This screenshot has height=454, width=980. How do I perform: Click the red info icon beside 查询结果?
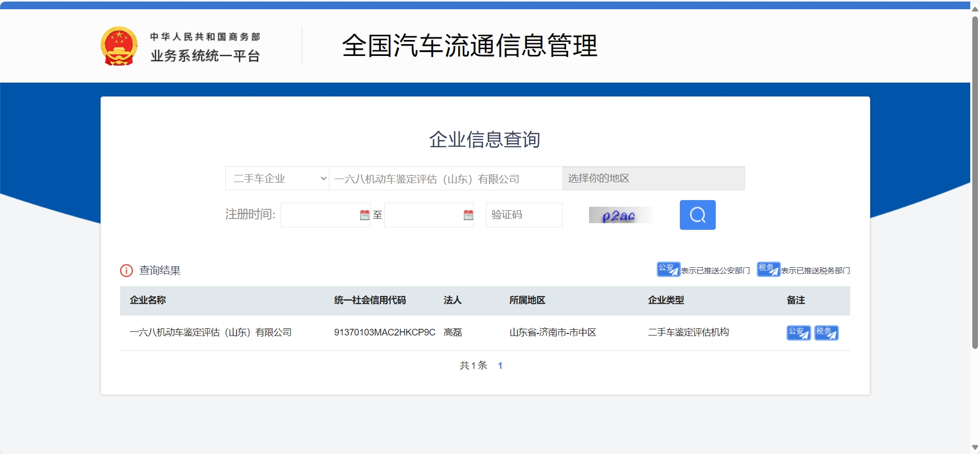click(x=126, y=270)
